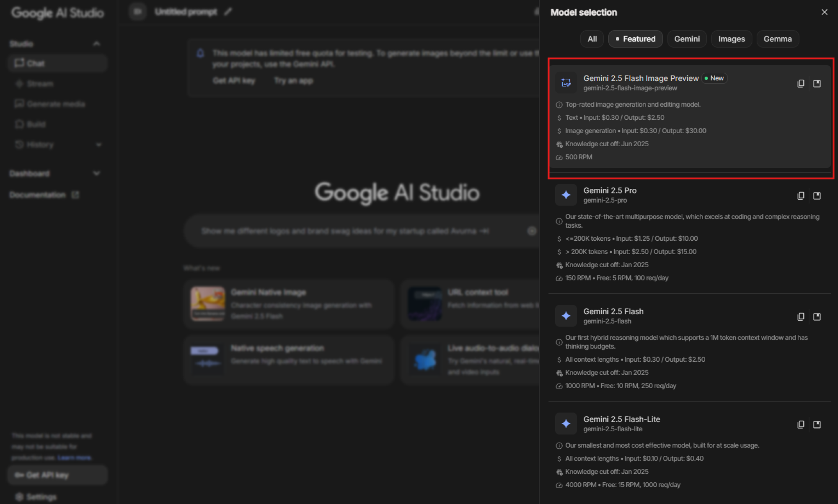This screenshot has height=504, width=838.
Task: Click the Knowledge cut off: Jun 2025 text
Action: (x=607, y=144)
